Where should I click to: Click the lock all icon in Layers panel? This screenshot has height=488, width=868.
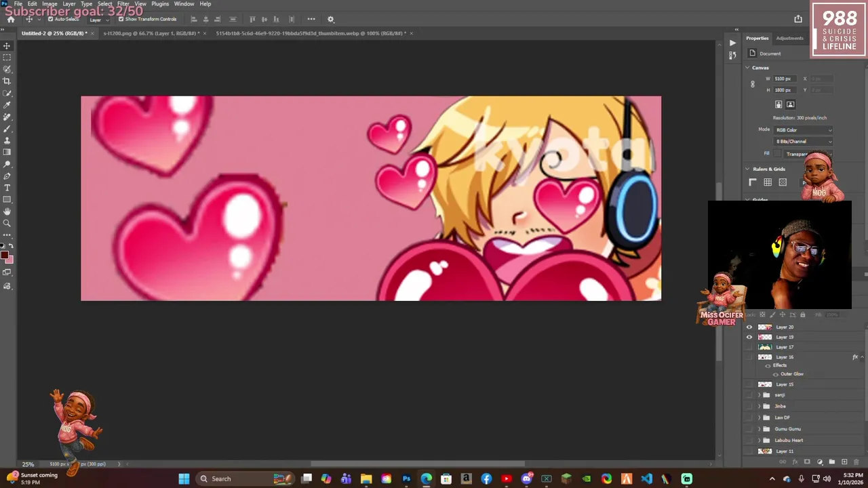[803, 314]
